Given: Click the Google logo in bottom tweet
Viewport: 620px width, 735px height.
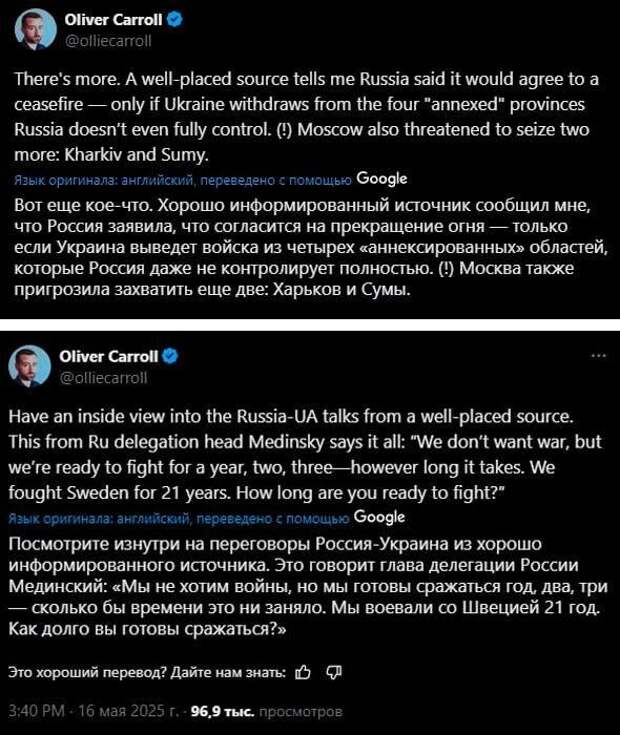Looking at the screenshot, I should point(379,517).
